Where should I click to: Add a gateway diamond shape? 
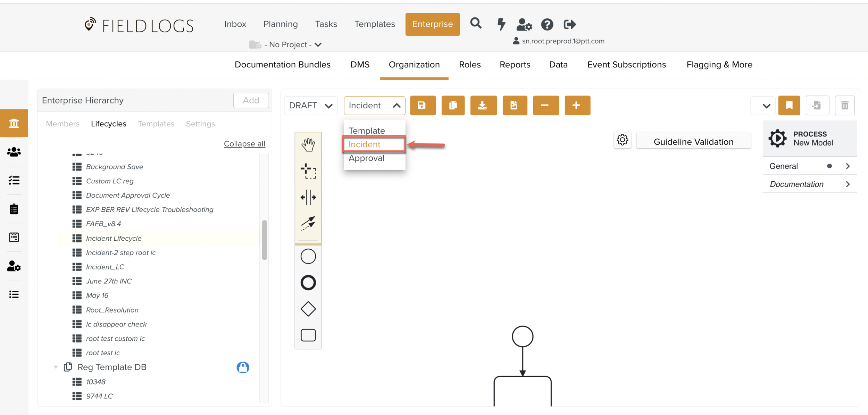[x=308, y=309]
